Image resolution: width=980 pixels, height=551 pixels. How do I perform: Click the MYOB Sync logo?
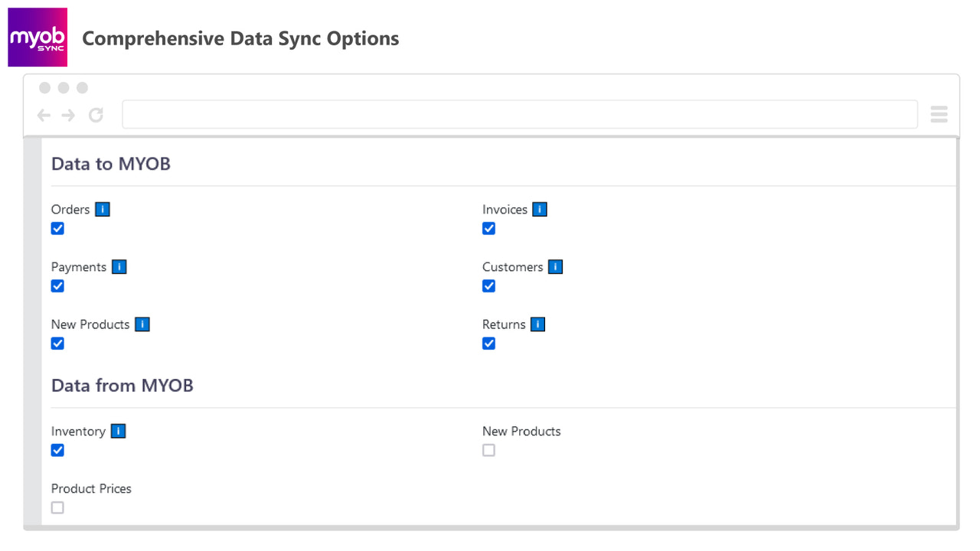coord(37,37)
